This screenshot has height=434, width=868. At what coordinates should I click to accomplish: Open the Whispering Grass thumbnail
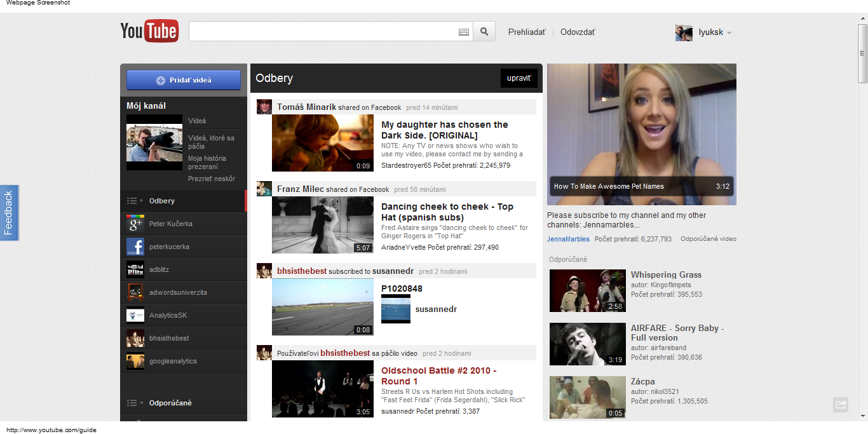(x=588, y=290)
